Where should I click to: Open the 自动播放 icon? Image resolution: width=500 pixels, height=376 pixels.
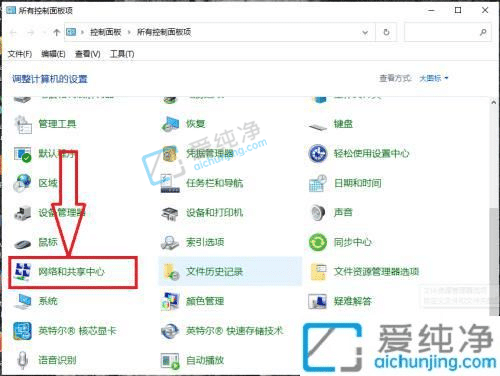(x=170, y=361)
